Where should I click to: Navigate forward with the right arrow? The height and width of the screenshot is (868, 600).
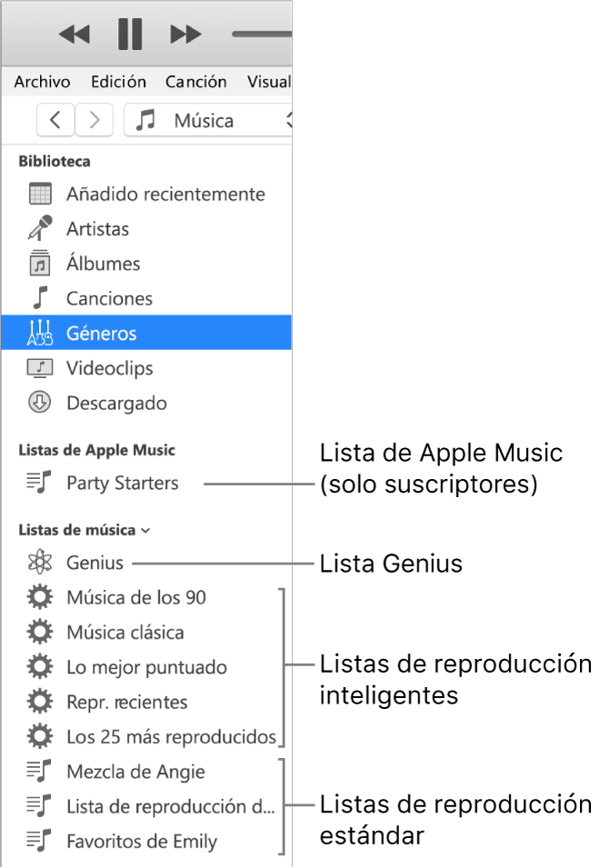(94, 119)
